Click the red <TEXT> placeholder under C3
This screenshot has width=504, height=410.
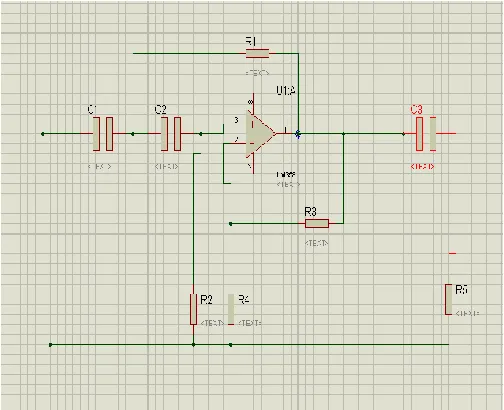point(423,166)
